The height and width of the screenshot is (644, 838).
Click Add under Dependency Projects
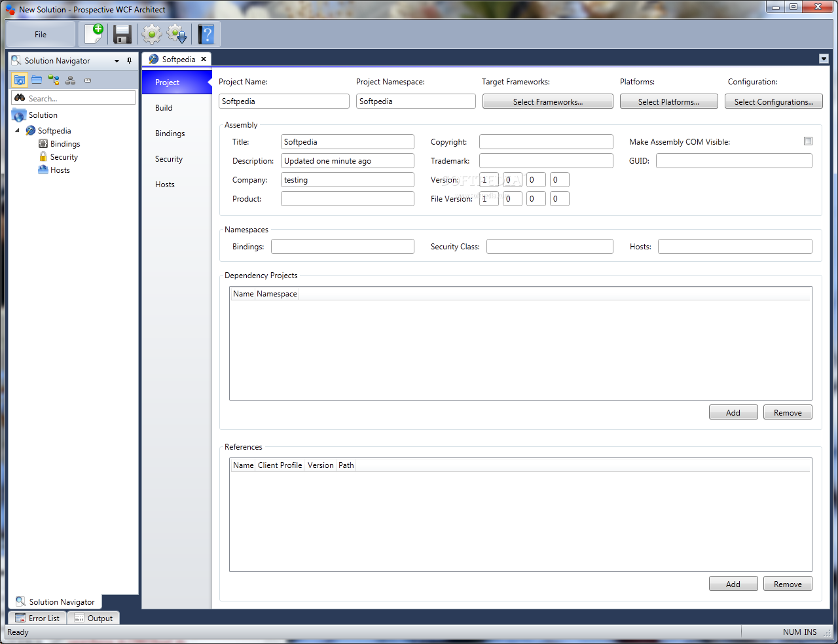(x=733, y=412)
